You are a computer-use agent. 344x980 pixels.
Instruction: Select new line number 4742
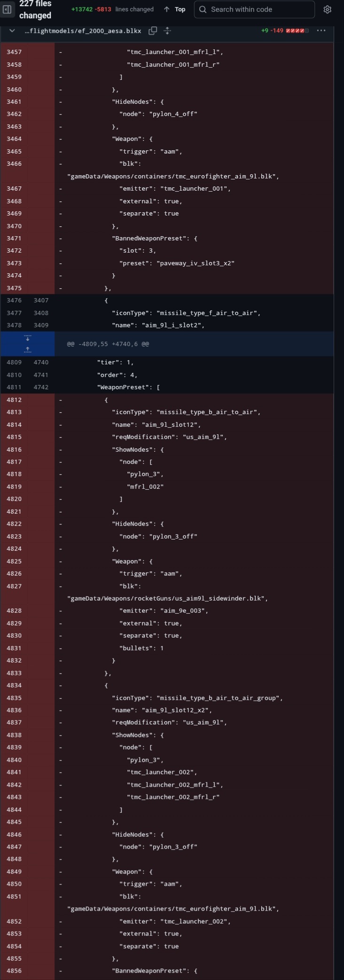coord(41,387)
